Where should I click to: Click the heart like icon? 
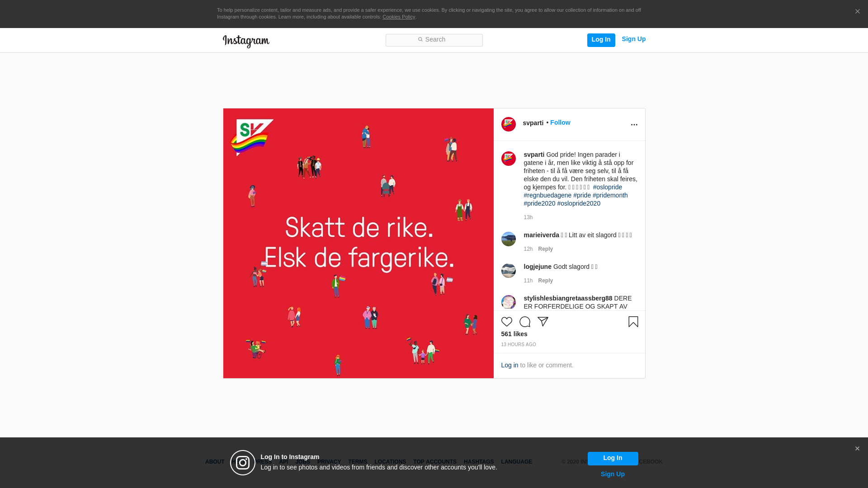(506, 322)
